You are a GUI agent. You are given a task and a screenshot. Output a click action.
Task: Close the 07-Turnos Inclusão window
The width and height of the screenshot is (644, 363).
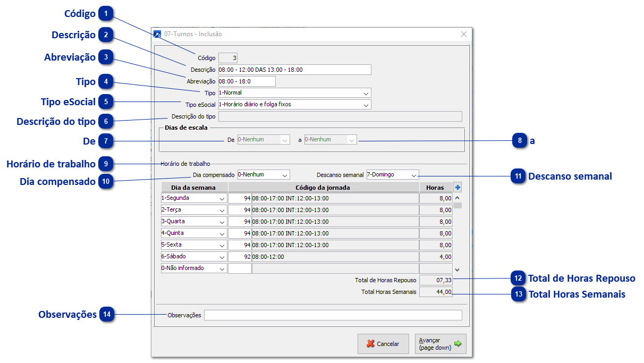tap(463, 34)
